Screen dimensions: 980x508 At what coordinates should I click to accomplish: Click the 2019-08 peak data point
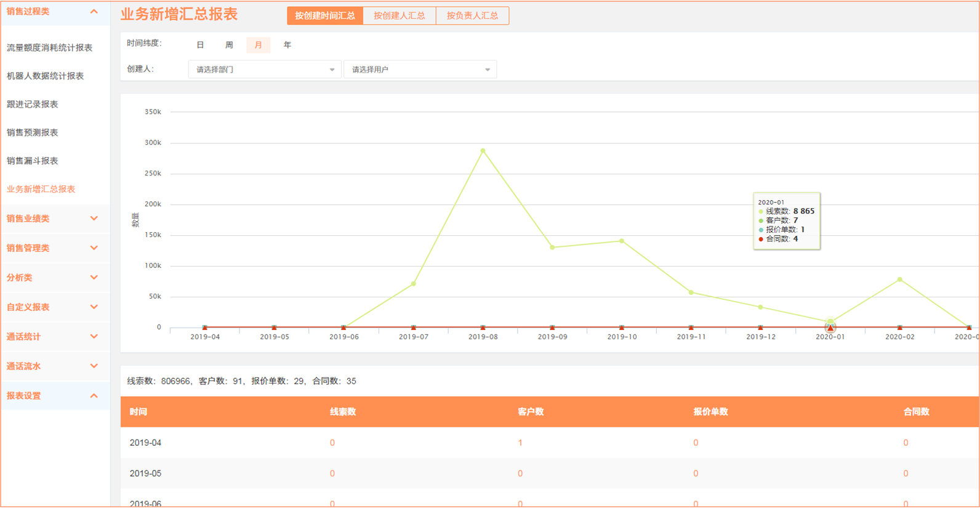(483, 151)
